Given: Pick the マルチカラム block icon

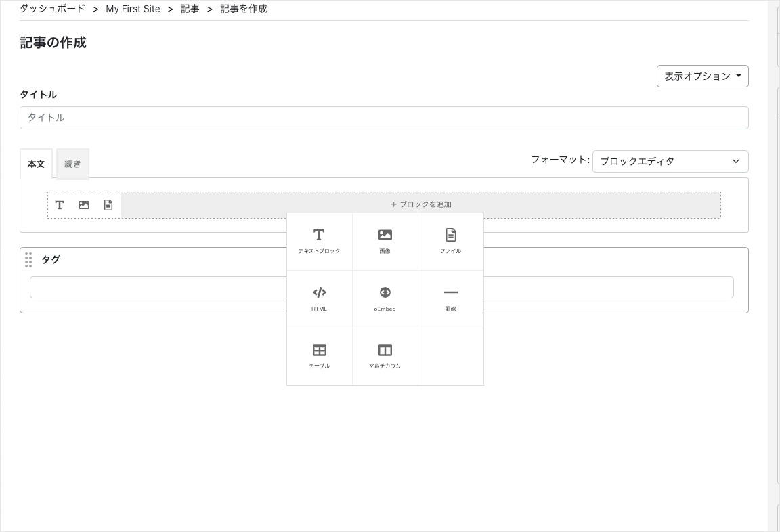Looking at the screenshot, I should (x=385, y=355).
